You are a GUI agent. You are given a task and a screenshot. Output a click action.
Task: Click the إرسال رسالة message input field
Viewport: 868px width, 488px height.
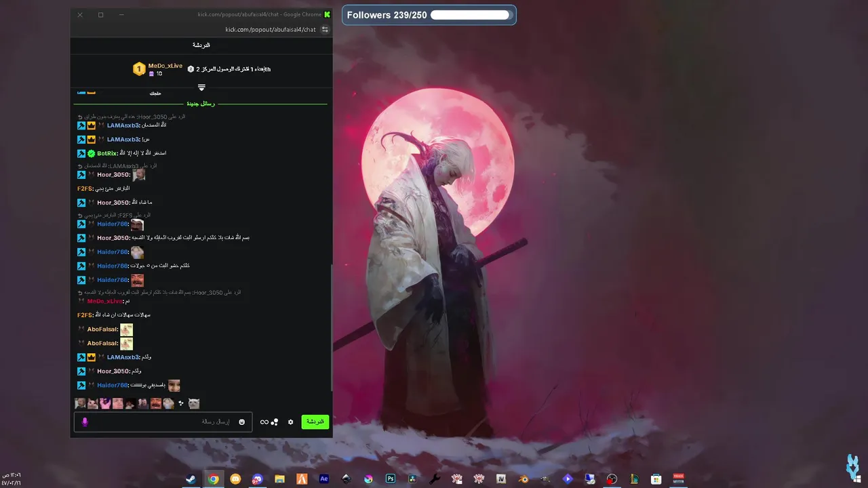163,422
